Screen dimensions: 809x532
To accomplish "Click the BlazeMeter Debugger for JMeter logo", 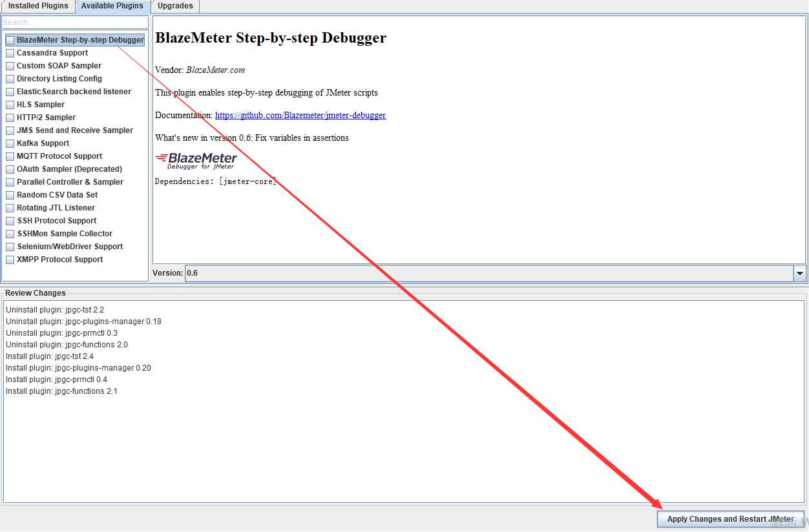I will point(196,161).
